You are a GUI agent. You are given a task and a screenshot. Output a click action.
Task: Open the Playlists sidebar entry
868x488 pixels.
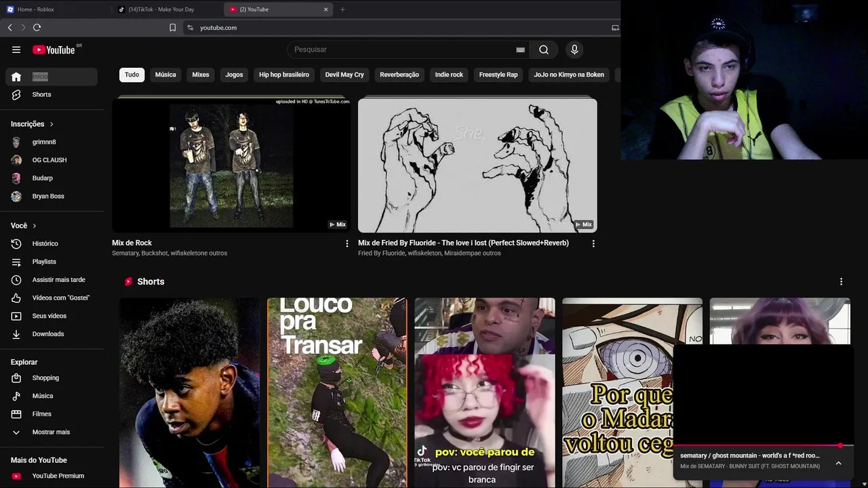click(52, 262)
